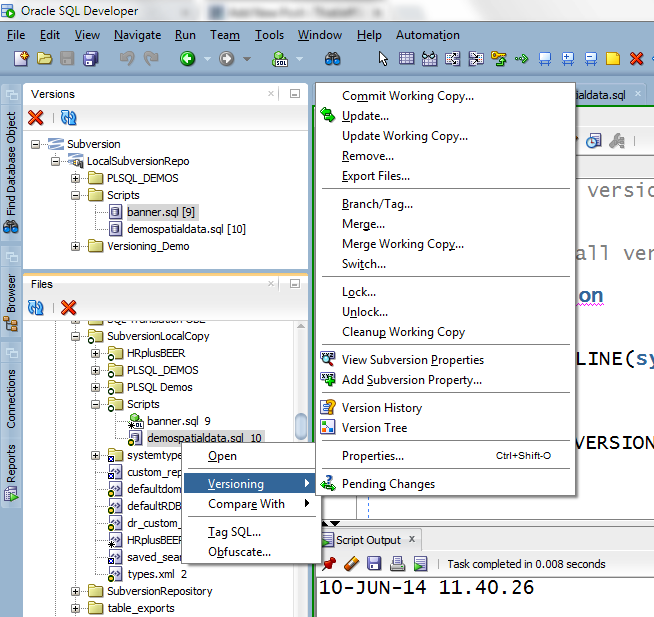Click the SQL Worksheet toolbar icon
654x617 pixels.
coord(280,59)
